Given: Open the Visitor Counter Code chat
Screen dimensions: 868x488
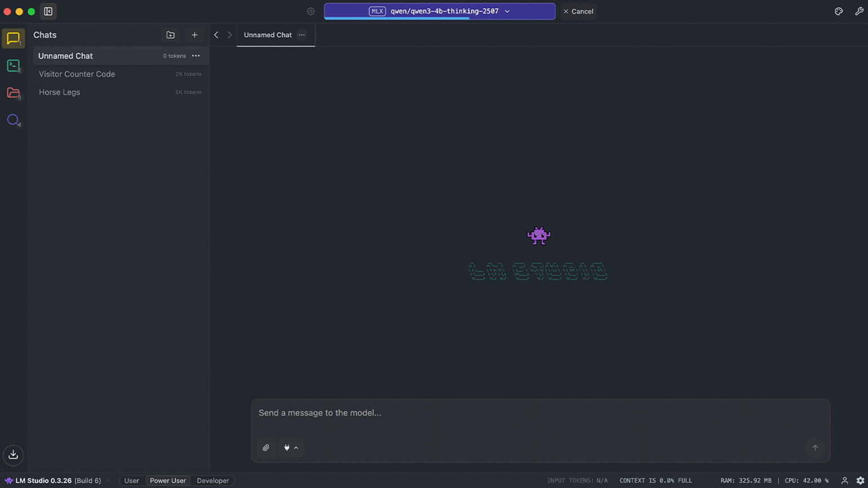Looking at the screenshot, I should point(77,74).
